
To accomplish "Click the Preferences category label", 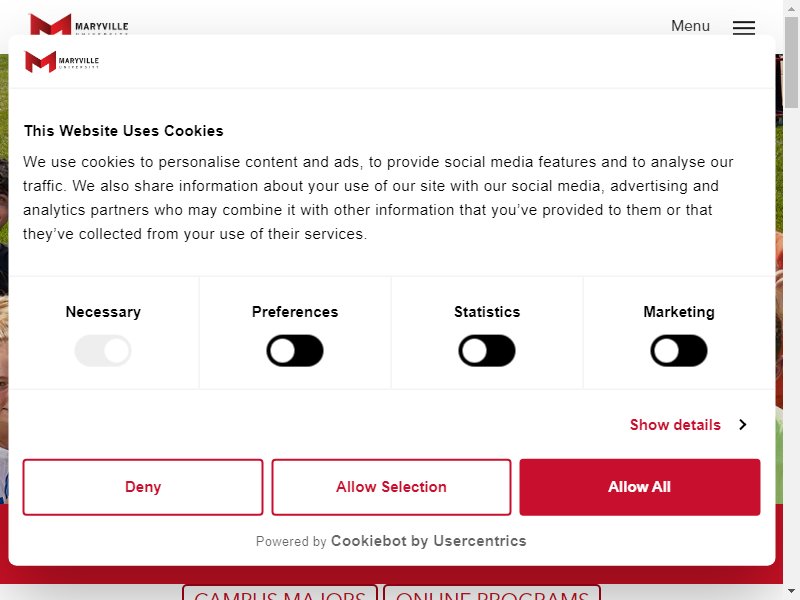I will point(295,312).
